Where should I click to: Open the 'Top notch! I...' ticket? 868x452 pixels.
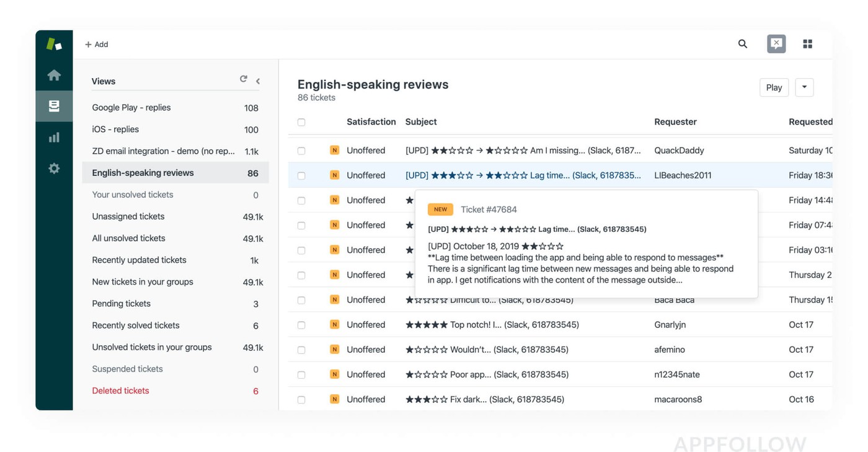[x=492, y=324]
